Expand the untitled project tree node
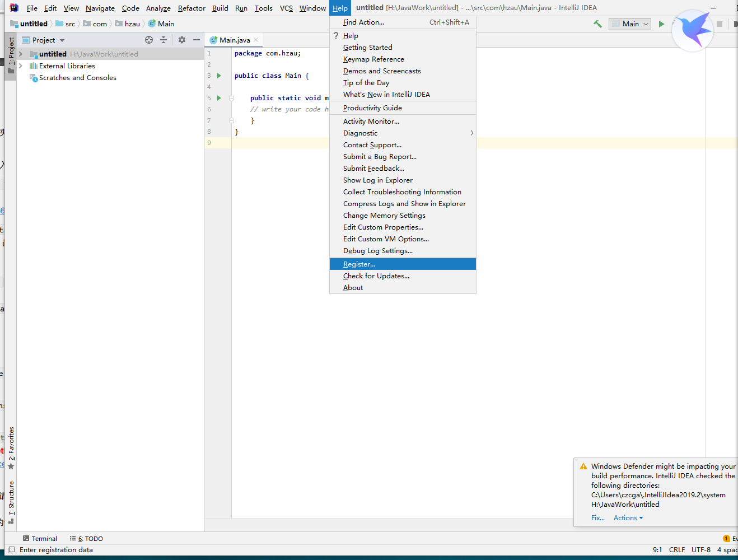738x560 pixels. [21, 54]
